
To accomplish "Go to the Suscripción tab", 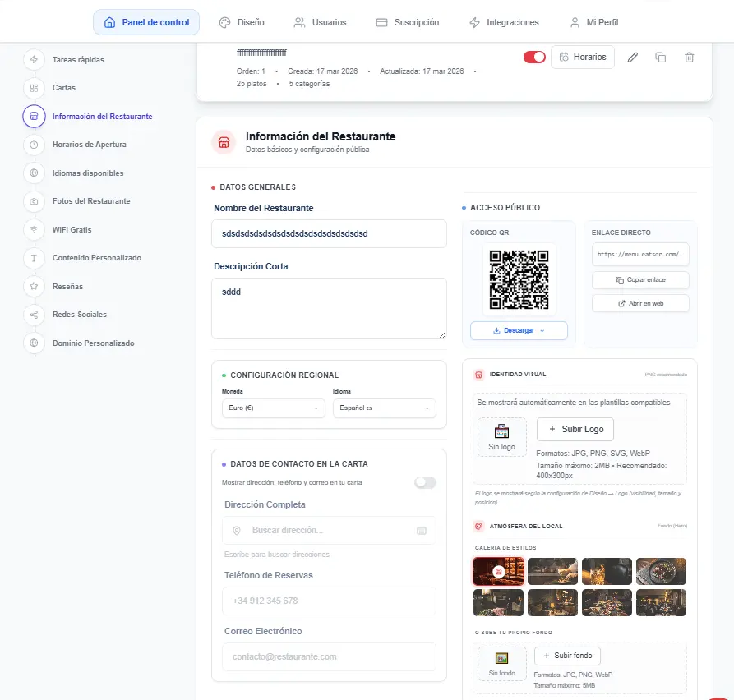I will point(407,22).
